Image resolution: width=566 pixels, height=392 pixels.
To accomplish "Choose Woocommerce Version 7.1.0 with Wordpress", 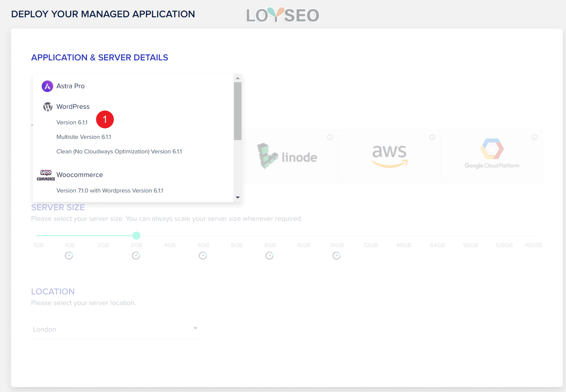I will point(110,190).
